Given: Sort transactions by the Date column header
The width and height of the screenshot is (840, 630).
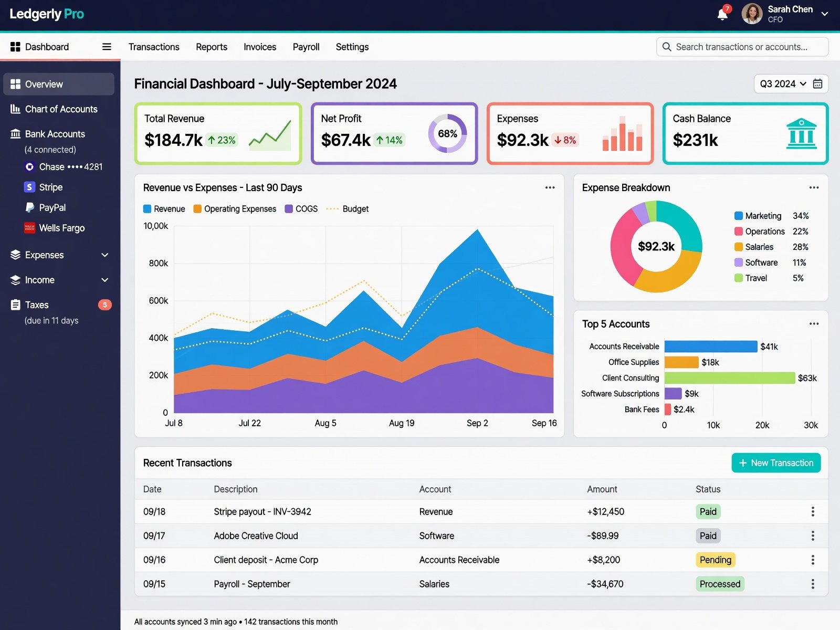Looking at the screenshot, I should pos(152,489).
